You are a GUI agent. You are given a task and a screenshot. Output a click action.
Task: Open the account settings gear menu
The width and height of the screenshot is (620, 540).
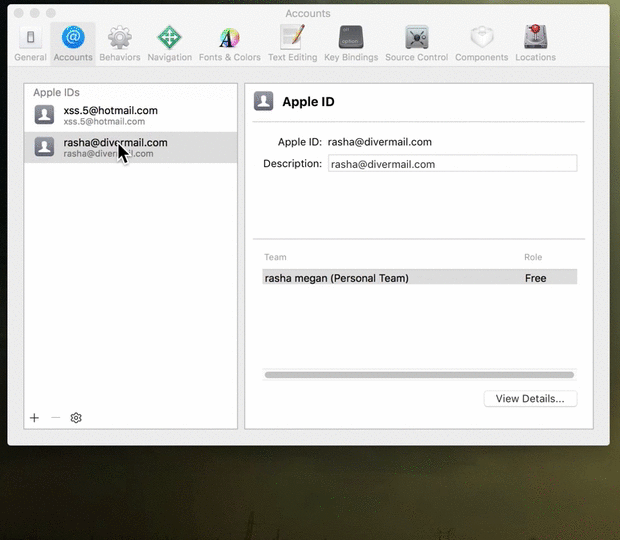76,418
